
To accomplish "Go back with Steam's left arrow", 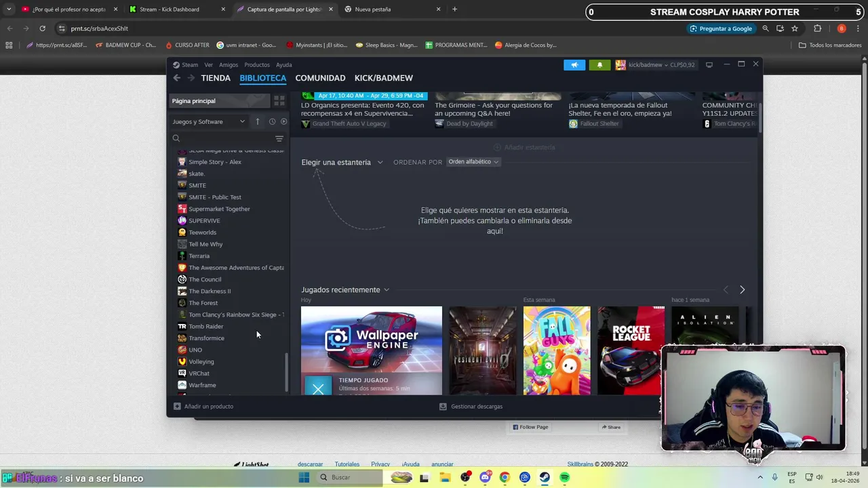I will pyautogui.click(x=176, y=78).
